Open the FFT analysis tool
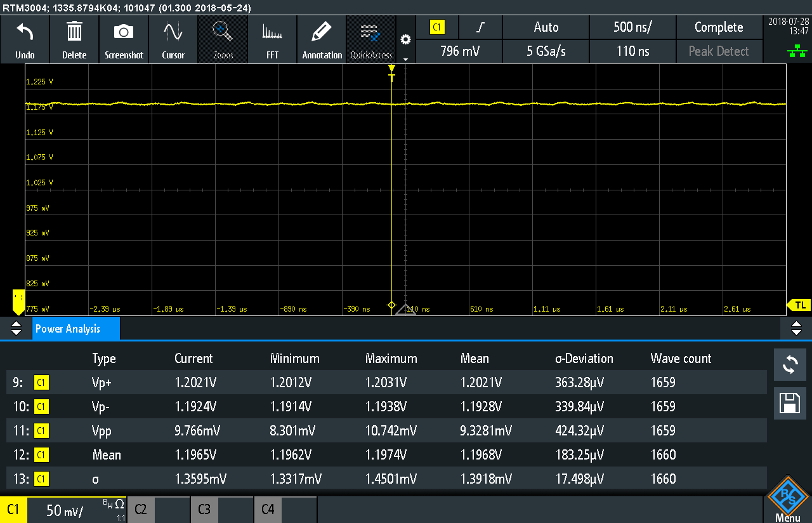812x523 pixels. [272, 39]
